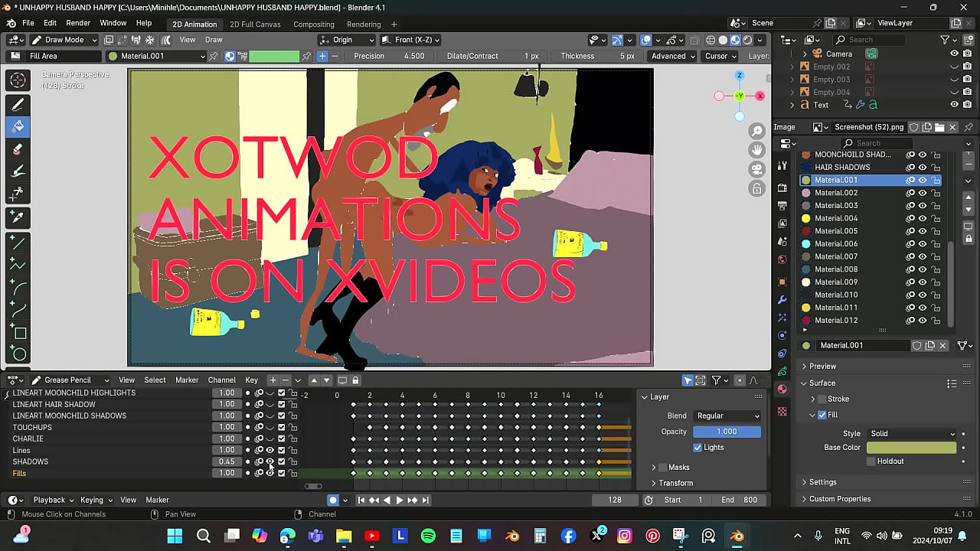Toggle visibility of Camera in outliner
Image resolution: width=980 pixels, height=551 pixels.
[x=954, y=54]
